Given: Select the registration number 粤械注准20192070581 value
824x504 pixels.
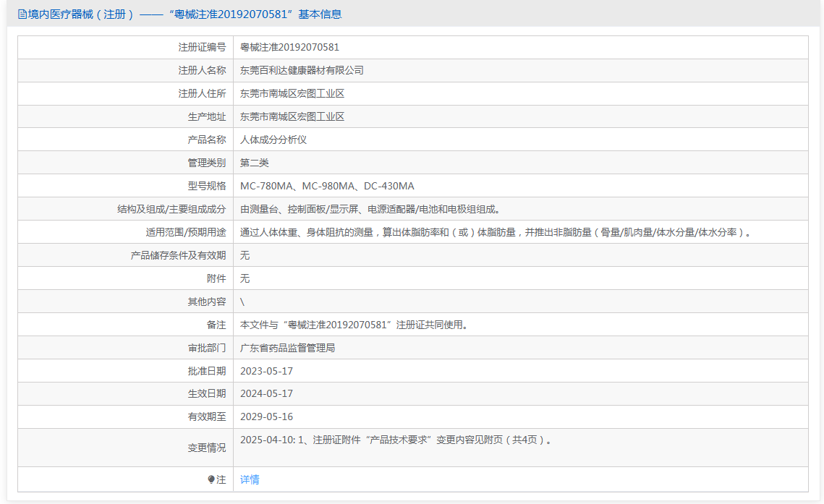Looking at the screenshot, I should pyautogui.click(x=289, y=47).
